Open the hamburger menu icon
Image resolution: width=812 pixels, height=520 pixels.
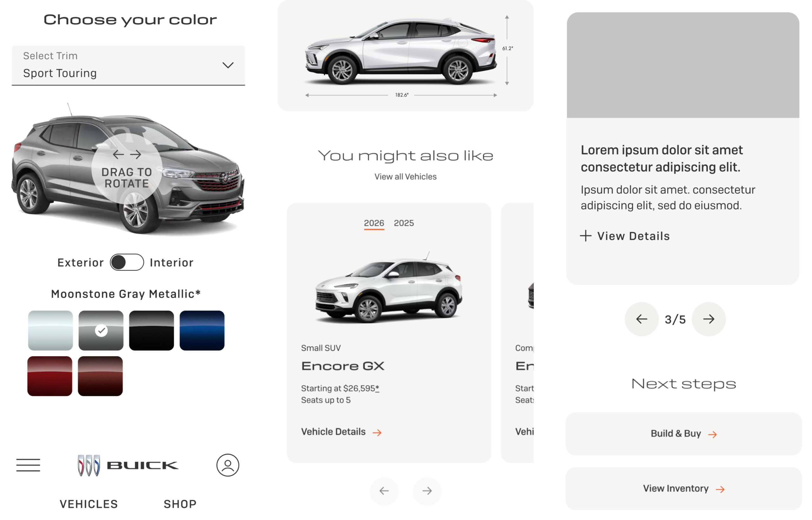(x=28, y=465)
